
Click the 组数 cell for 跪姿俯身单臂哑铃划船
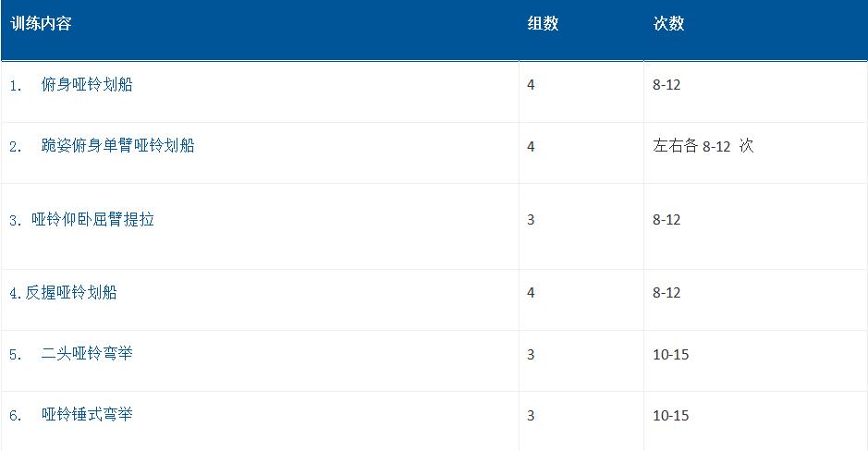pos(531,146)
